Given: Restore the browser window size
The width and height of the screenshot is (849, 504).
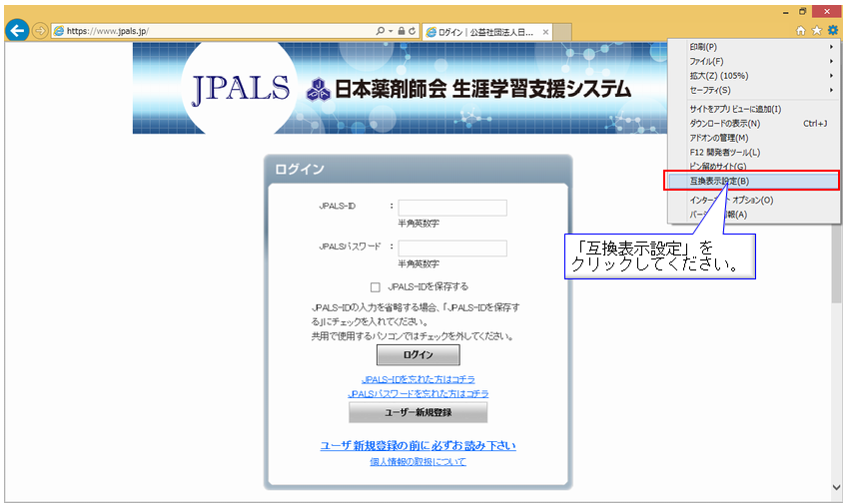Looking at the screenshot, I should [802, 11].
